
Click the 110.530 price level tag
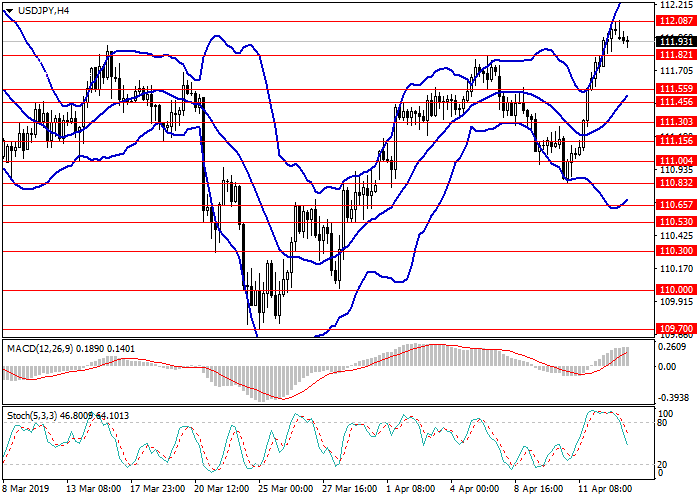pos(676,221)
